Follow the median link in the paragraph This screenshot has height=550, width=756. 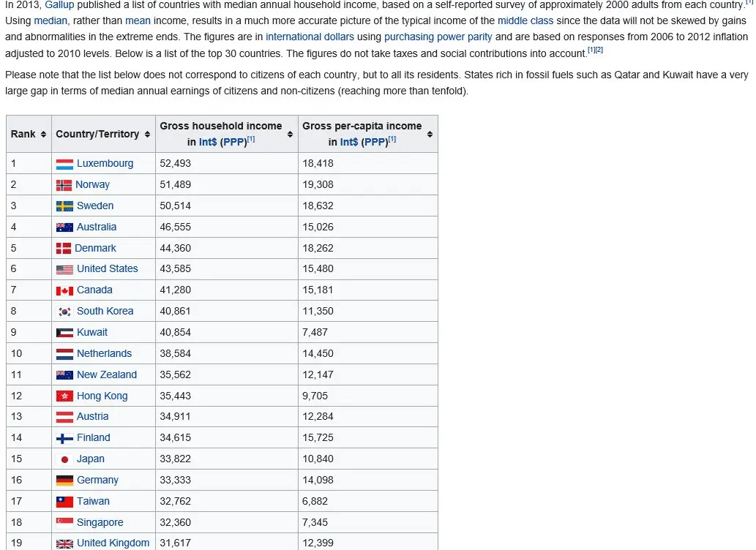coord(50,20)
